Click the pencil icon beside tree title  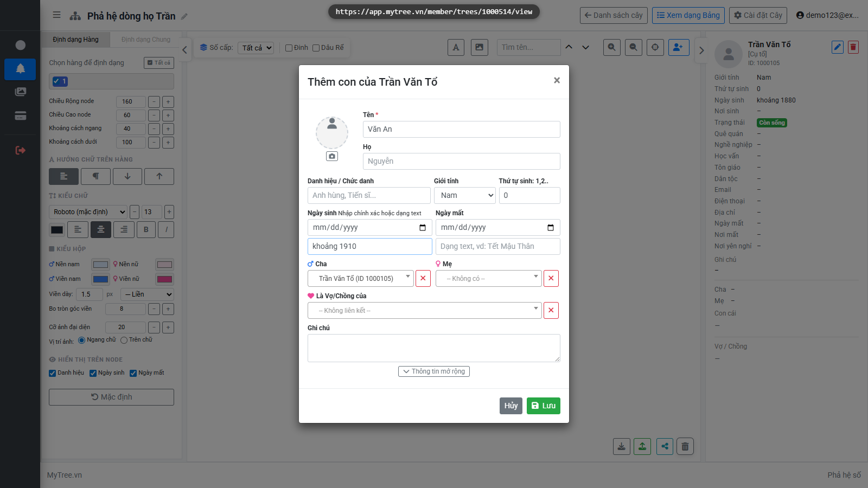click(184, 16)
